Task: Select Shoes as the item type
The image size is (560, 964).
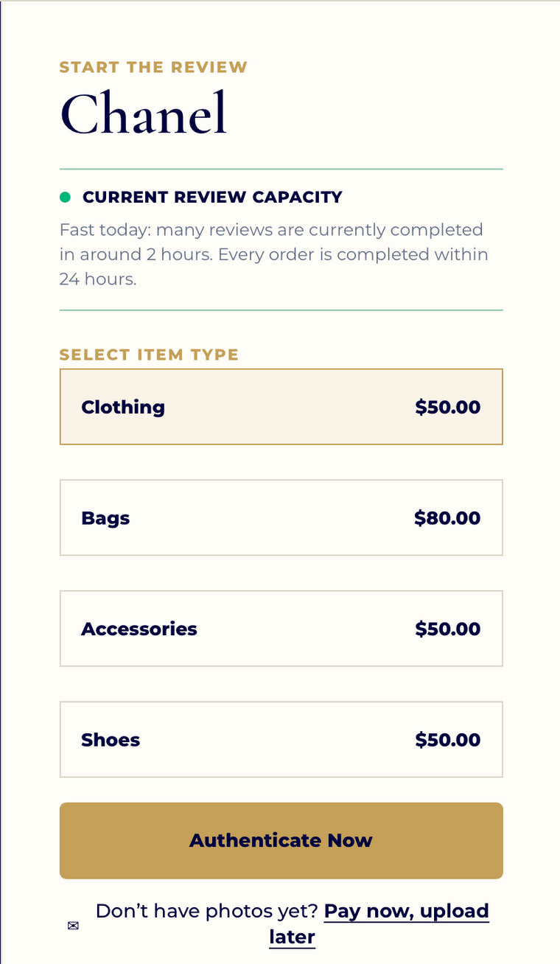Action: click(x=281, y=739)
